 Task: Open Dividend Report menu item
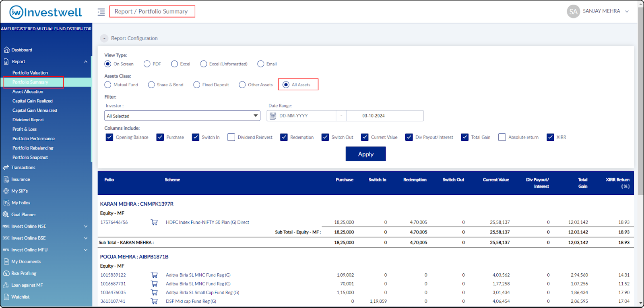tap(28, 120)
